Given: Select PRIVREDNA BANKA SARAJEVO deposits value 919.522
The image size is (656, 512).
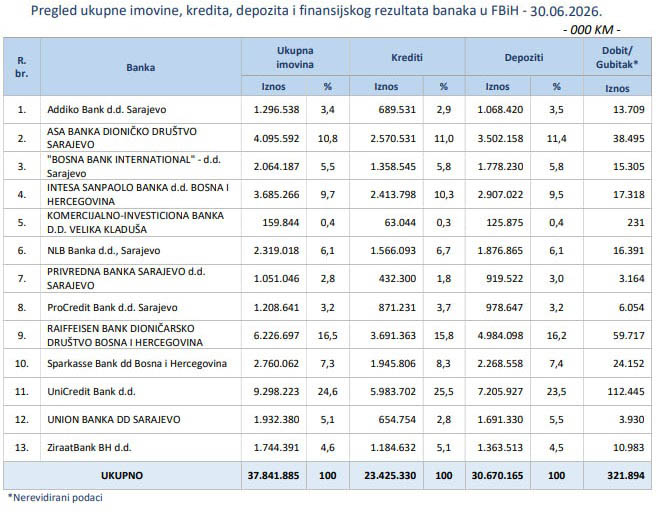Looking at the screenshot, I should click(x=504, y=279).
